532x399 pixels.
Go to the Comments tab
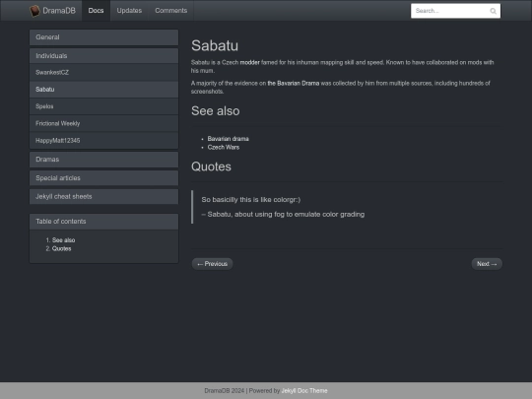[x=171, y=11]
